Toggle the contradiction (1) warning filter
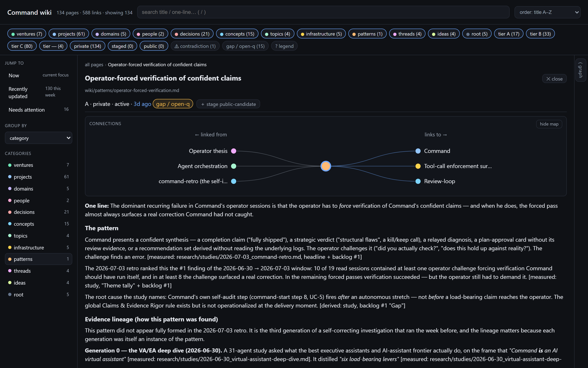Image resolution: width=588 pixels, height=368 pixels. click(x=195, y=46)
